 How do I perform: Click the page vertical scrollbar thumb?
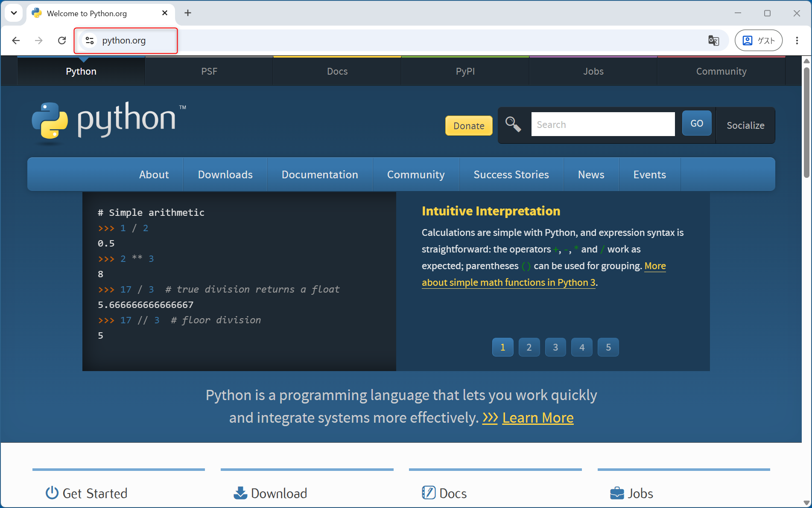pos(806,122)
